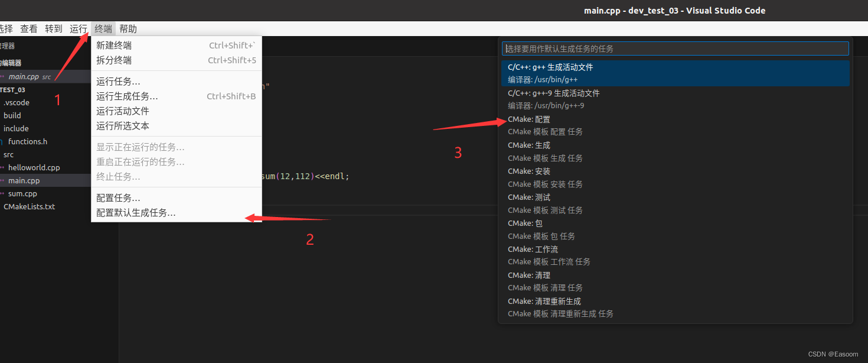Open the 转到 menu
This screenshot has width=868, height=363.
[54, 28]
